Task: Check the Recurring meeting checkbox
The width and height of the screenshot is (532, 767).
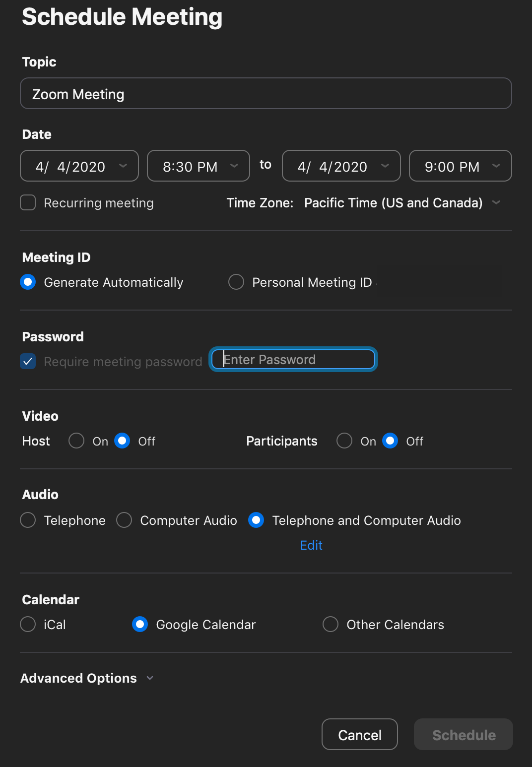Action: 28,203
